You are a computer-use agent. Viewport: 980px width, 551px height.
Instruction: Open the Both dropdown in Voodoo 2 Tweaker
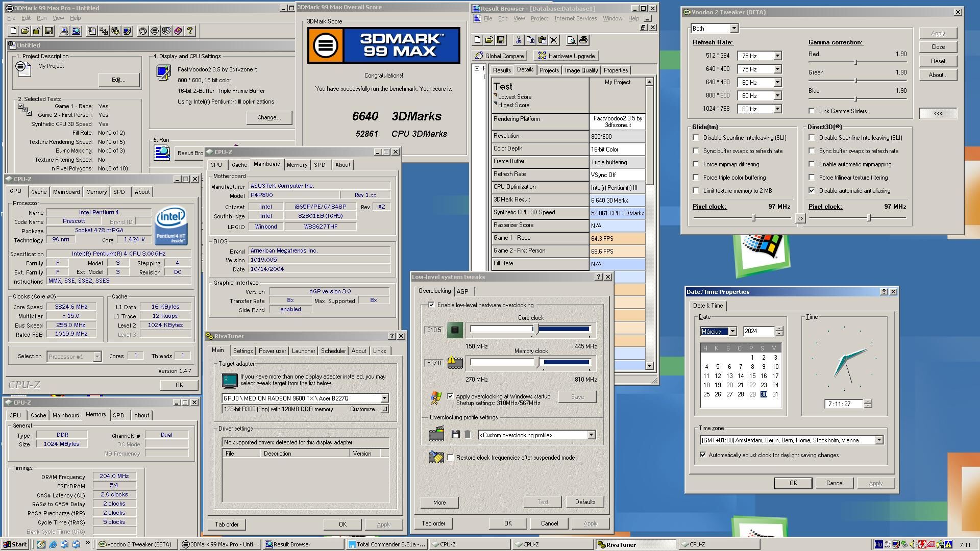pos(734,29)
